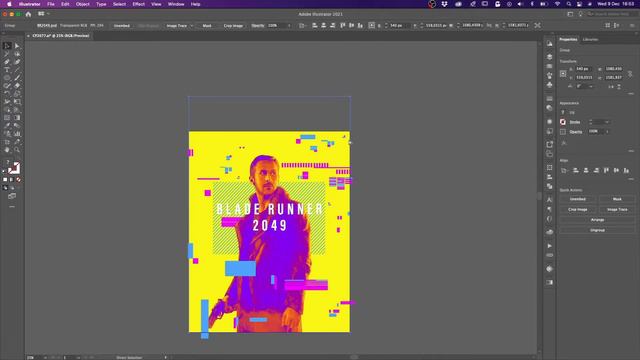The image size is (640, 360).
Task: Expand more options in the Transform section
Action: tap(631, 94)
